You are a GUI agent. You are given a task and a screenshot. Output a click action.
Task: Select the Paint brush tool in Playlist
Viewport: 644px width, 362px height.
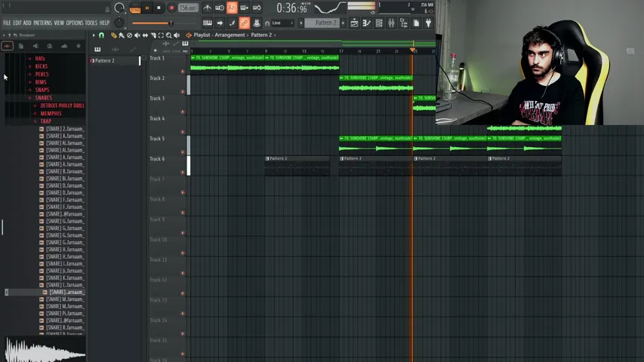point(122,35)
